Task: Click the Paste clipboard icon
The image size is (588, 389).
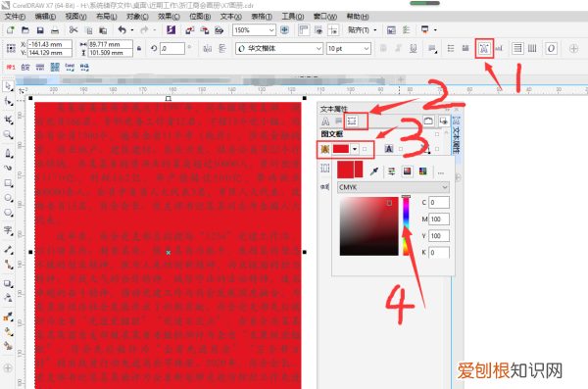Action: point(103,30)
